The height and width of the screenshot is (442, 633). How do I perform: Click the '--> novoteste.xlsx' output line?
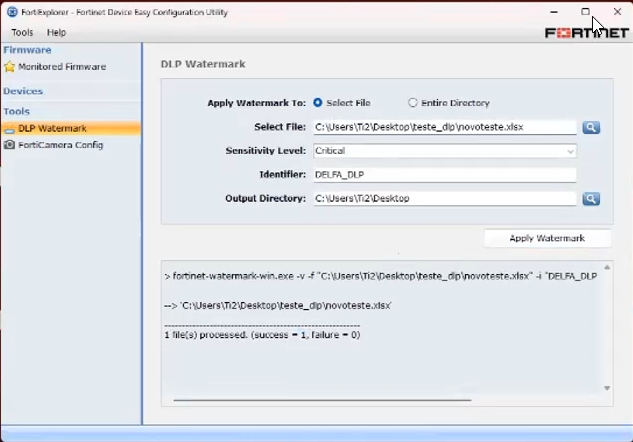pos(278,306)
